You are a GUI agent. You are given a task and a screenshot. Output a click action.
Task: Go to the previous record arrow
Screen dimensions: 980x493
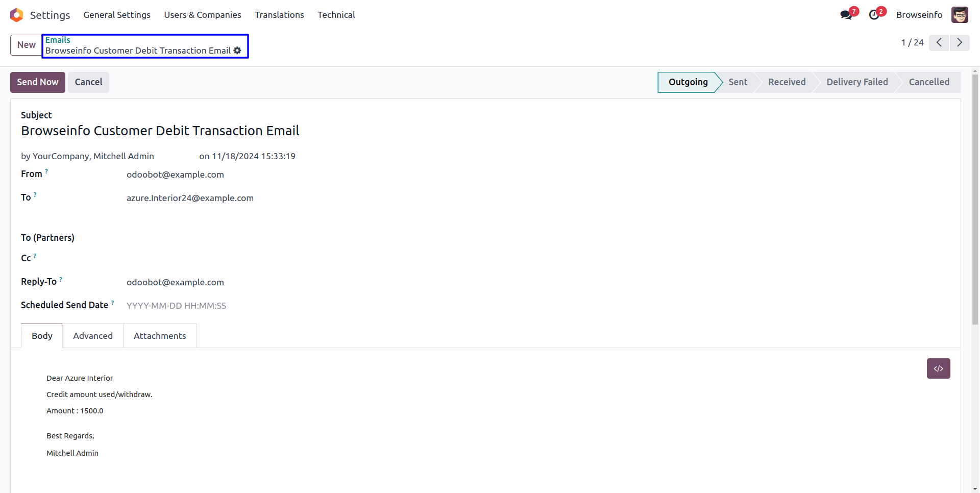939,42
